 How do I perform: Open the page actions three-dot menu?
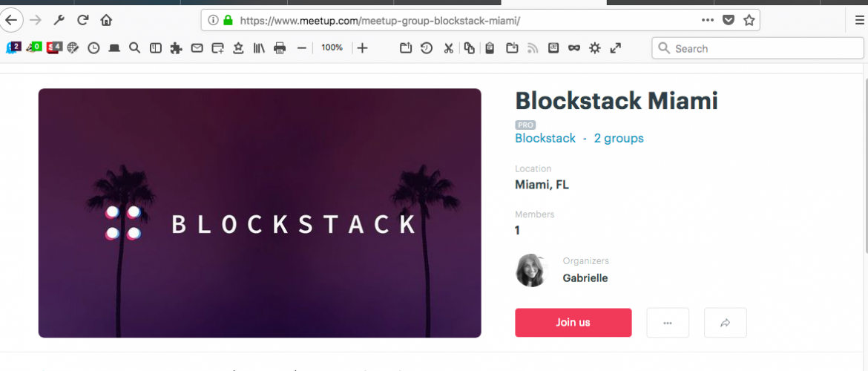coord(708,20)
